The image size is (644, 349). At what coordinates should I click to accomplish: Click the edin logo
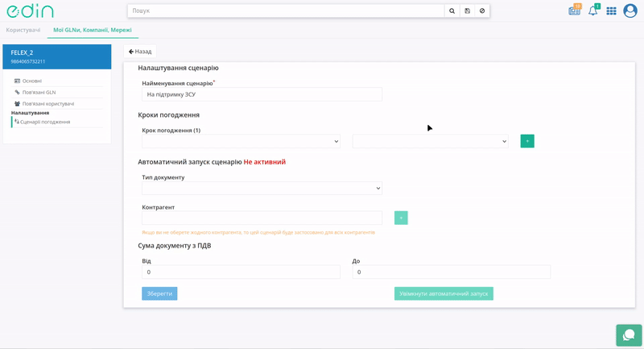click(x=30, y=10)
